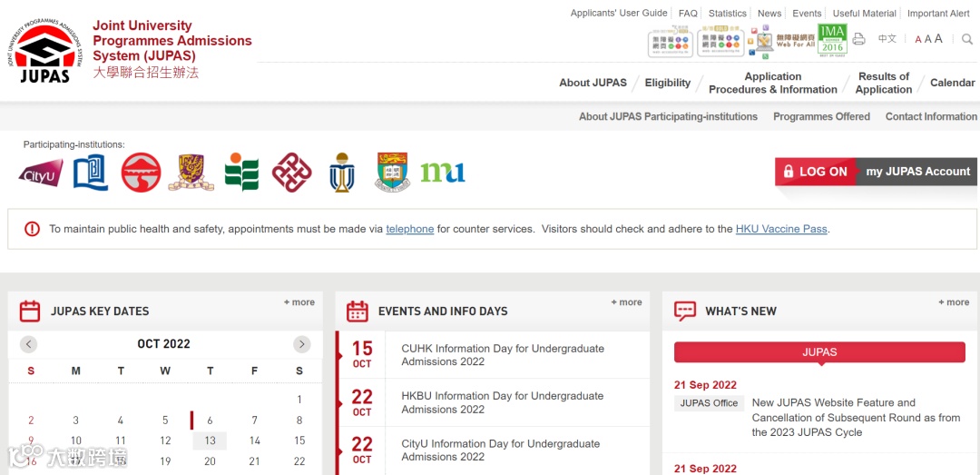Open the HKBU blue book logo
Screen dimensions: 980x475
[91, 172]
